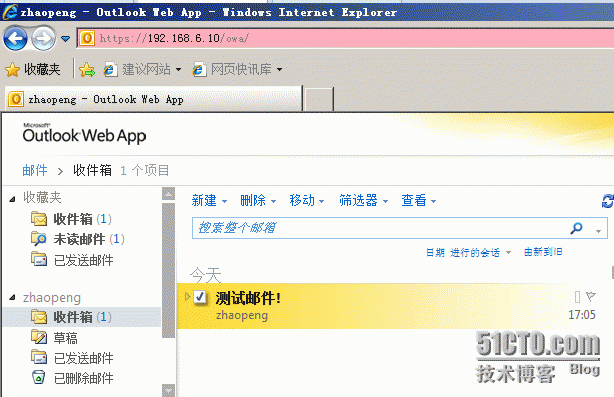The height and width of the screenshot is (397, 614).
Task: Open 已发送邮件 under 收藏夹
Action: coord(83,260)
